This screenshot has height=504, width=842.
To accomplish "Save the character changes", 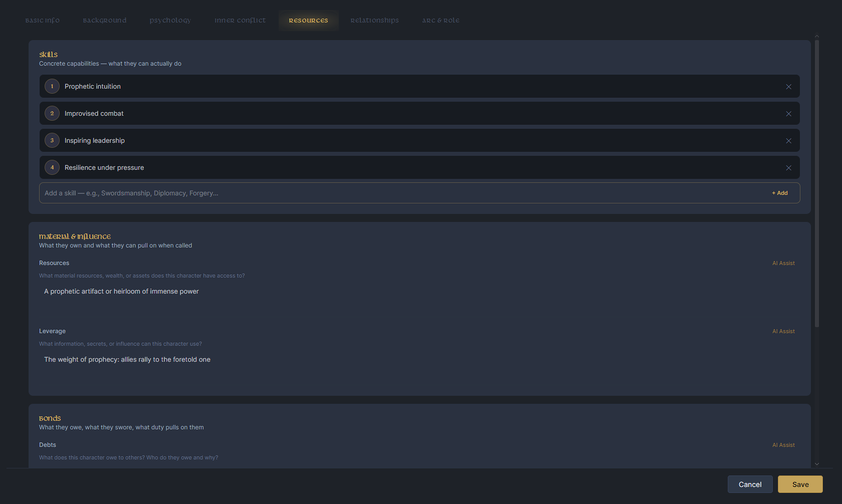I will 800,484.
